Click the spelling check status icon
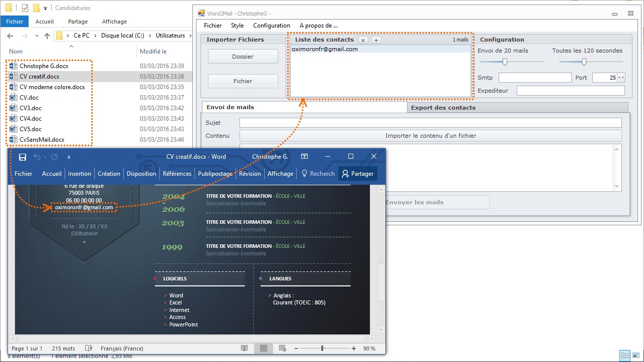The image size is (644, 362). (x=89, y=348)
